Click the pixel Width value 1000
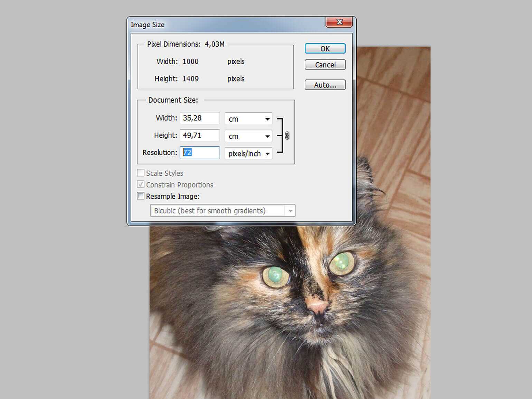The image size is (532, 399). tap(190, 61)
